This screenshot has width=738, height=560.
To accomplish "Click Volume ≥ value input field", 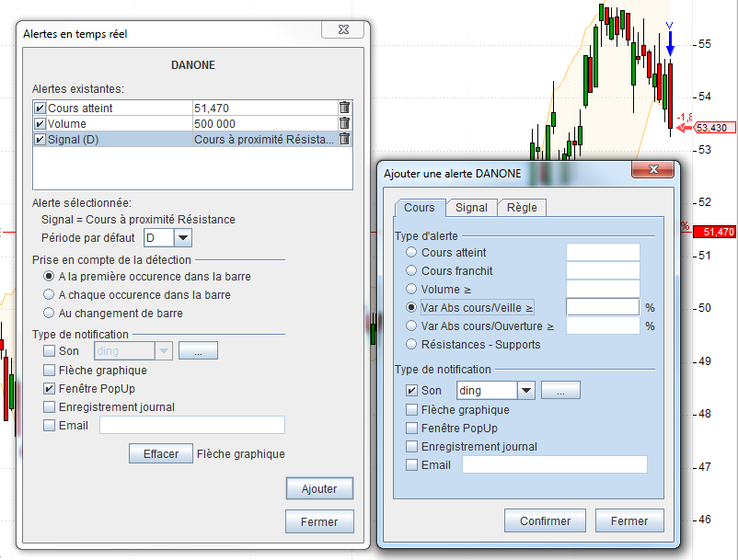I will tap(603, 289).
